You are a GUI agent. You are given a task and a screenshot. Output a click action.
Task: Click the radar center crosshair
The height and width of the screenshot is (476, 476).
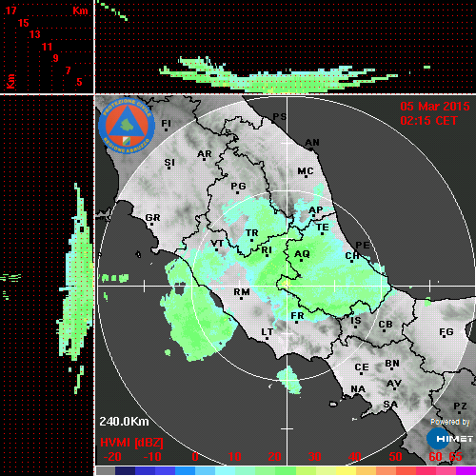pyautogui.click(x=288, y=286)
